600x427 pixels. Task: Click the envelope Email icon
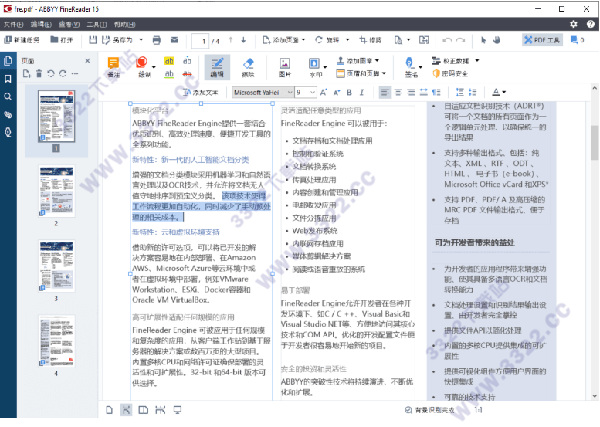click(x=174, y=39)
